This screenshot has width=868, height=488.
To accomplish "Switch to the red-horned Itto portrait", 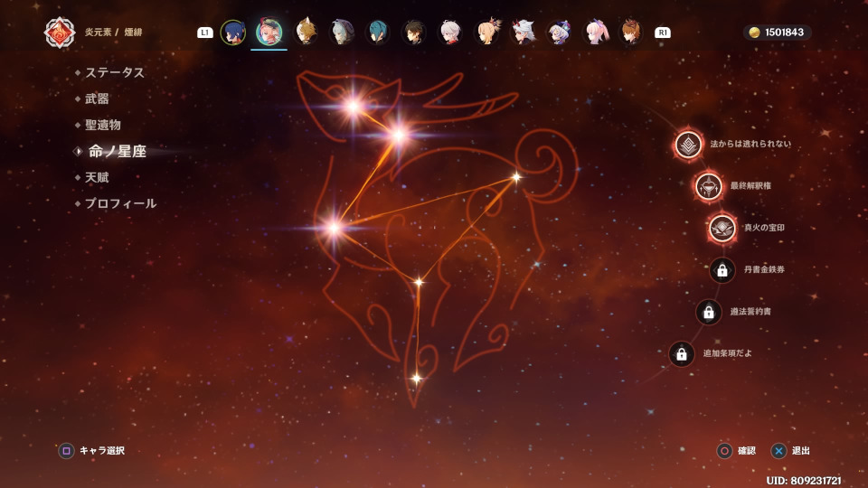I will point(524,33).
